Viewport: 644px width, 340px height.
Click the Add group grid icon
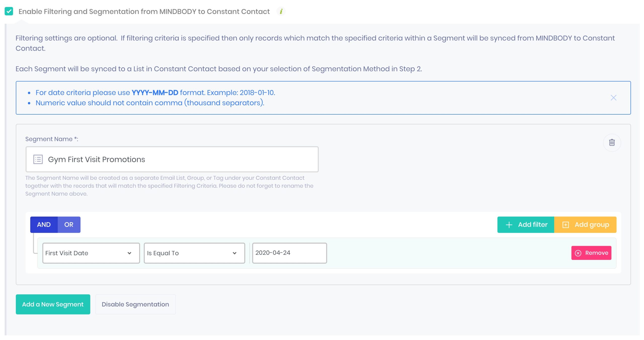pos(566,224)
